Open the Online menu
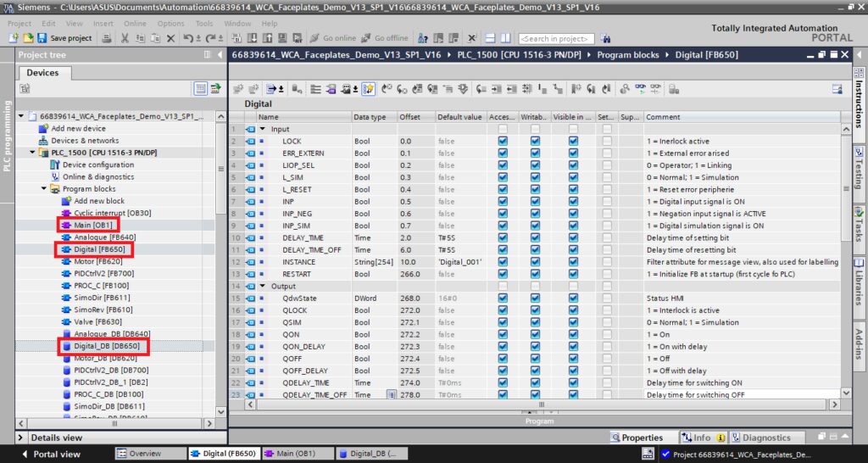868x463 pixels. pos(135,24)
